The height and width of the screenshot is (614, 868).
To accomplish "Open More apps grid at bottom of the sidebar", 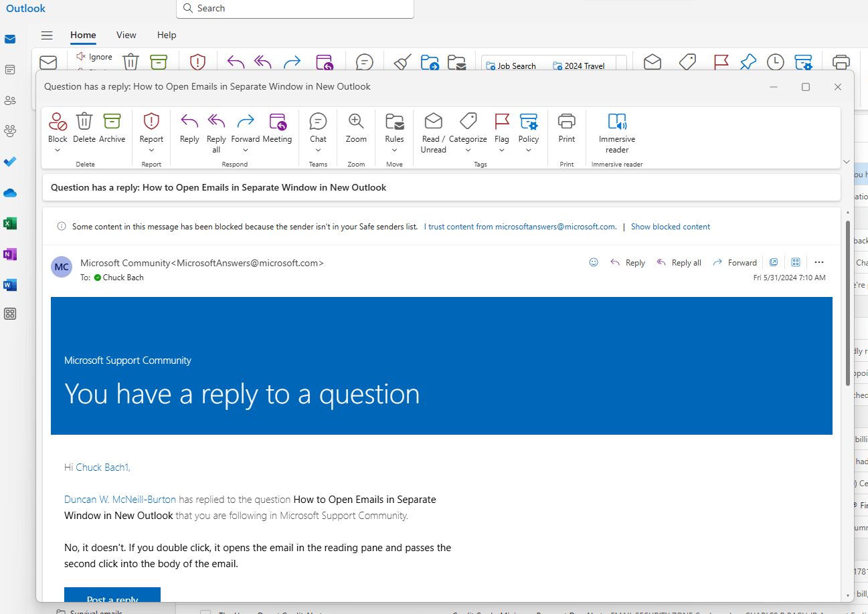I will (10, 314).
